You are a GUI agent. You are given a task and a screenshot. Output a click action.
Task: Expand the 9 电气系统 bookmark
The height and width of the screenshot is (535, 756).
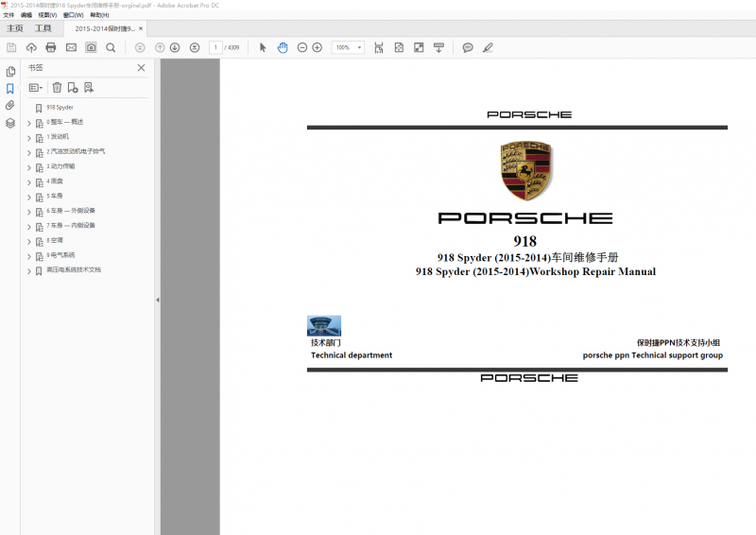[x=29, y=257]
